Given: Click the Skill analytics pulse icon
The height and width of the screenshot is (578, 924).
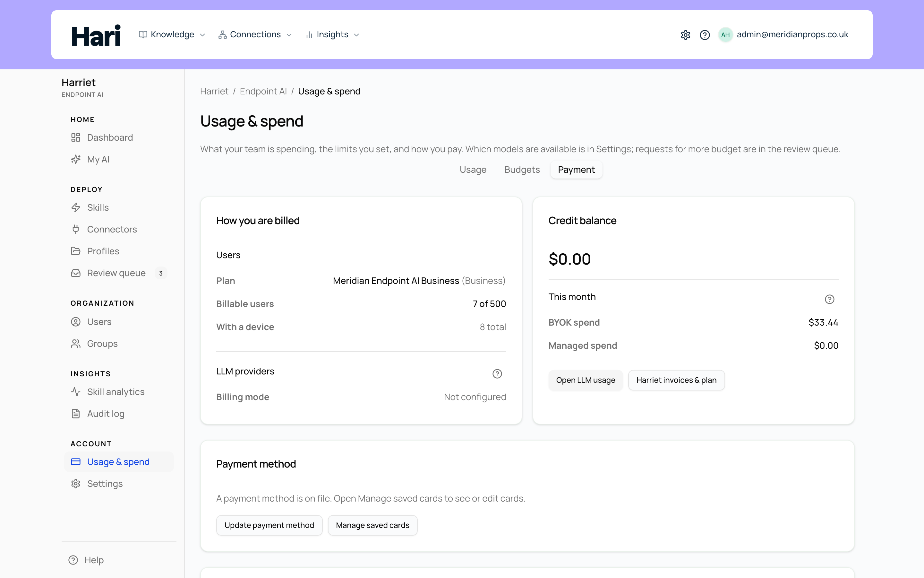Looking at the screenshot, I should [x=76, y=392].
